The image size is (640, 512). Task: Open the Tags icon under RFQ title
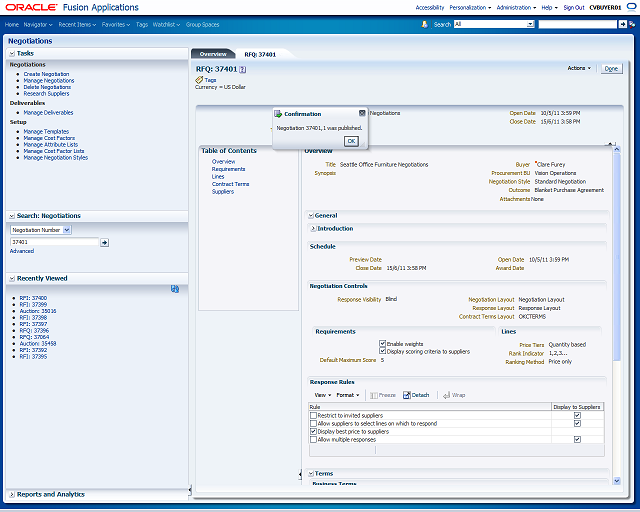click(199, 80)
